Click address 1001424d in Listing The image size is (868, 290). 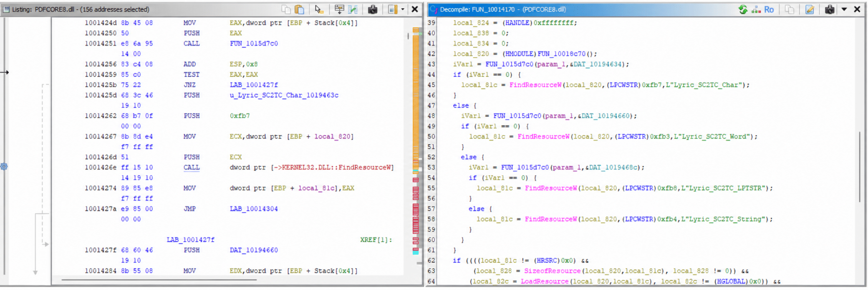coord(101,23)
